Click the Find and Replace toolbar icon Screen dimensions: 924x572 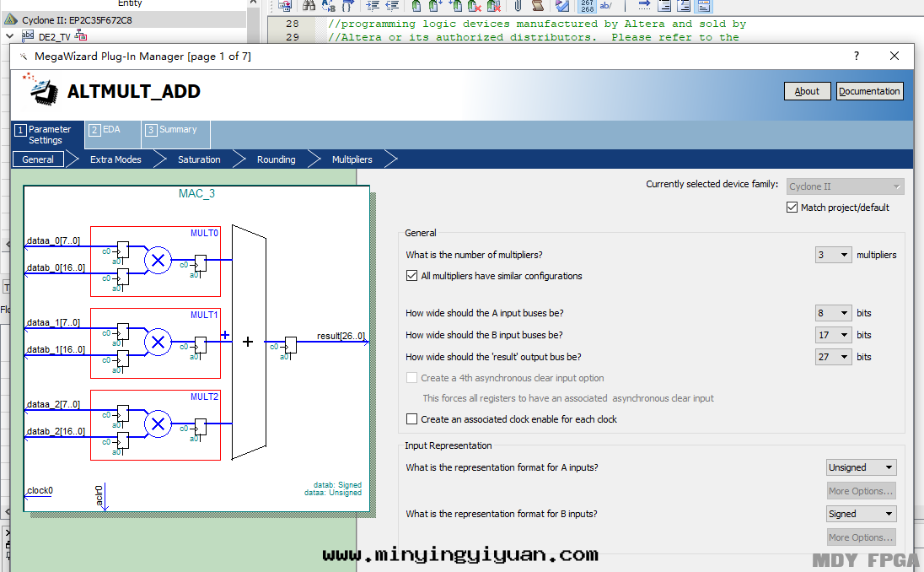[330, 6]
